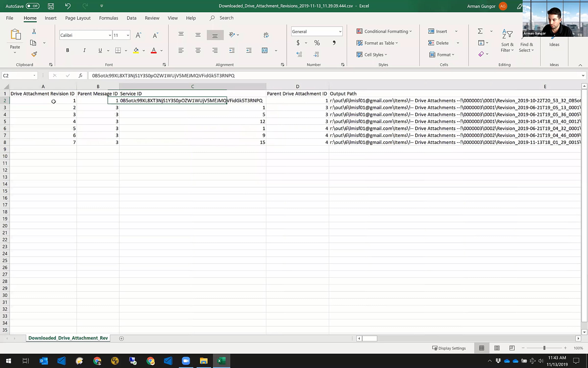The height and width of the screenshot is (368, 588).
Task: Click the zoom slider handle
Action: click(x=544, y=348)
